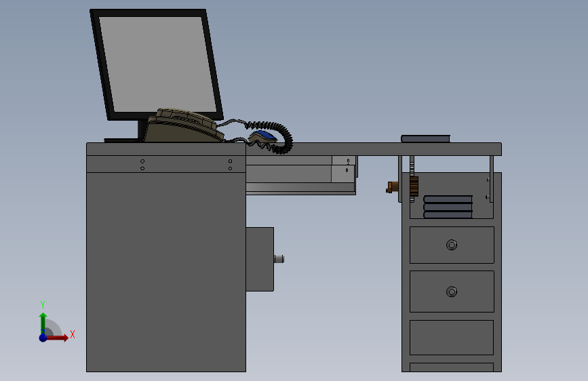588x381 pixels.
Task: Select the monitor's gray screen face
Action: click(x=158, y=64)
